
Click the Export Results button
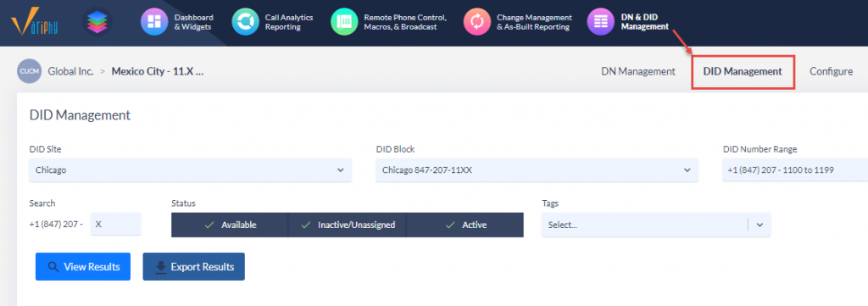(194, 267)
